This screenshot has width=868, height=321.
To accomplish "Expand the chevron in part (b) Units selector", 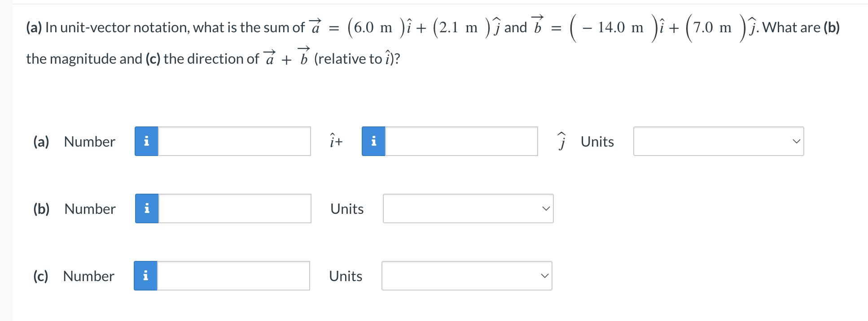I will coord(546,208).
